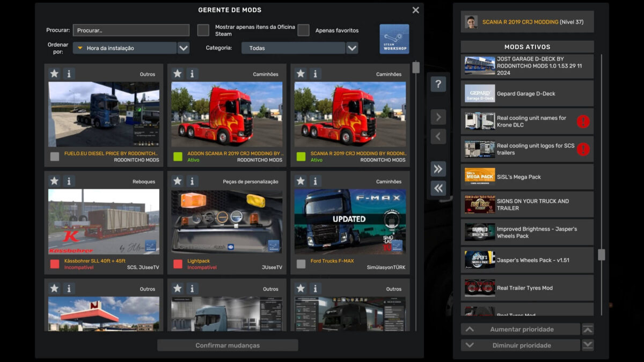
Task: Click the double left arrow deactivate-all icon
Action: 438,188
